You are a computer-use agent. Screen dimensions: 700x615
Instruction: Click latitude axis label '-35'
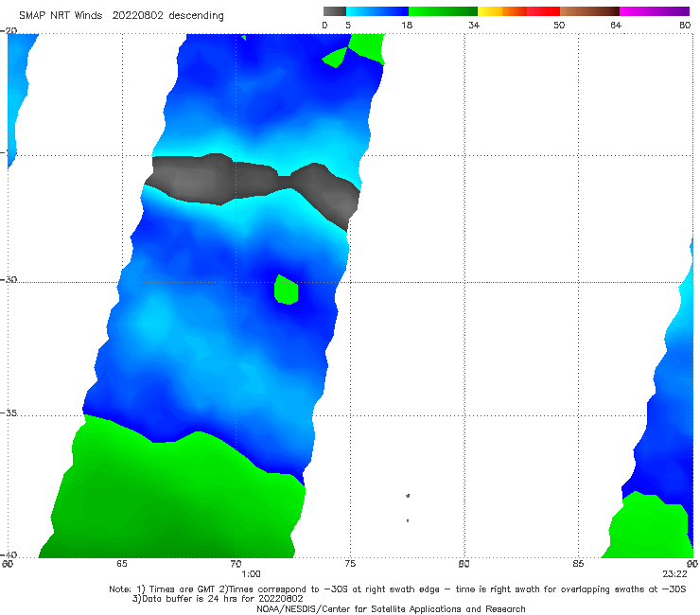tap(9, 413)
